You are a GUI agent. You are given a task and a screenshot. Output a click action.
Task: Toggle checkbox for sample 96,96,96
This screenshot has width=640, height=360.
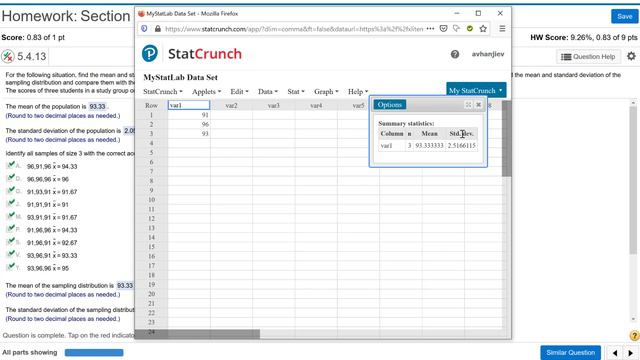pos(11,178)
